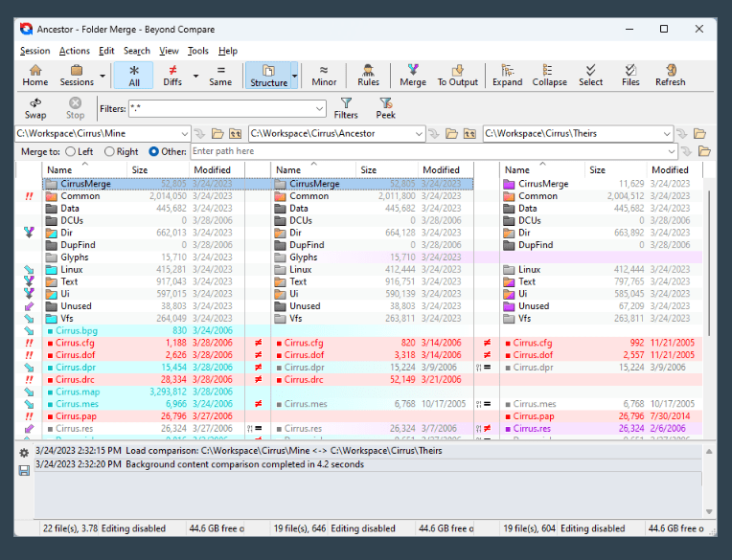Click the To Output toolbar icon
This screenshot has height=560, width=732.
[457, 75]
